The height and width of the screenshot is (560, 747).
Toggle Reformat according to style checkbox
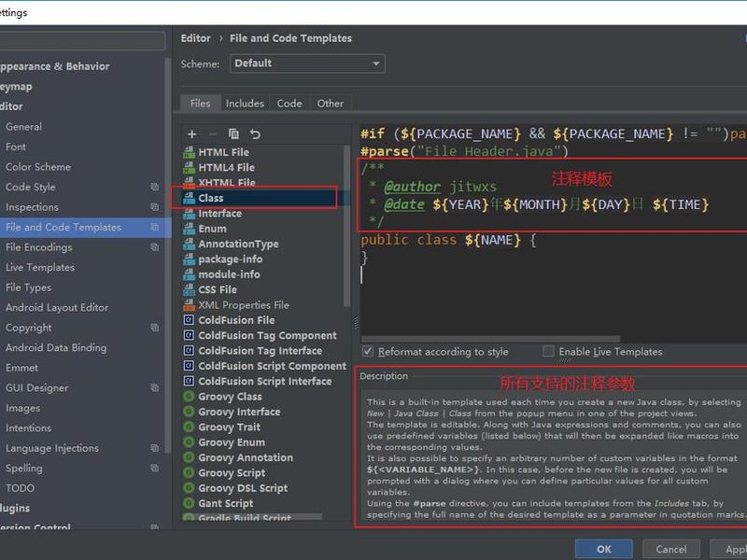(x=368, y=352)
